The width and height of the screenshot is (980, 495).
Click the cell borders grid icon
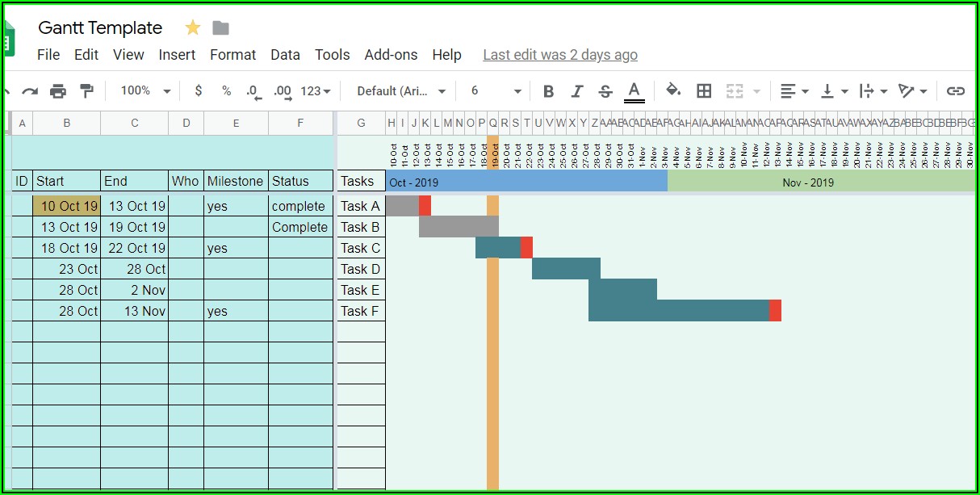(704, 91)
